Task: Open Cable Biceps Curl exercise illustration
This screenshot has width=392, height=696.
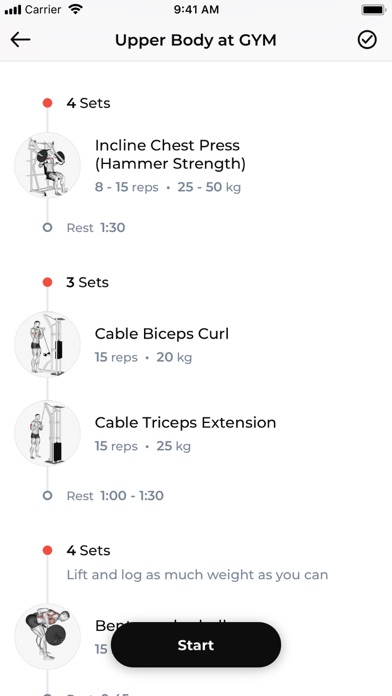Action: [x=48, y=344]
